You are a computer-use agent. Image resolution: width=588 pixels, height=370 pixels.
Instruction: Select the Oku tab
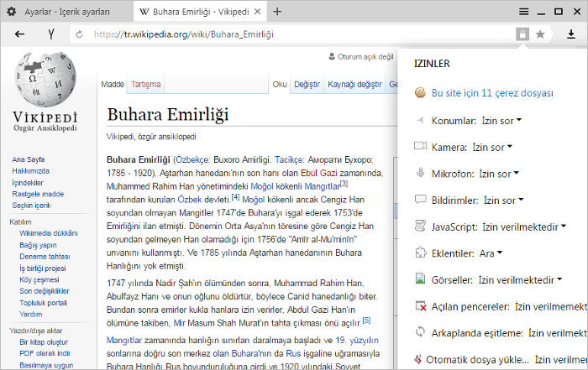tap(280, 84)
